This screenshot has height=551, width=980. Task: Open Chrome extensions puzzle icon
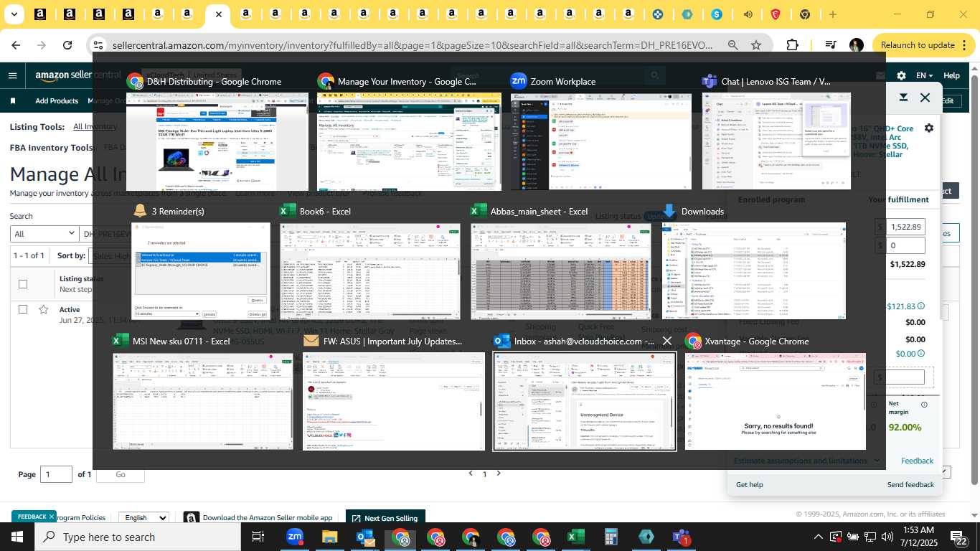pos(792,45)
